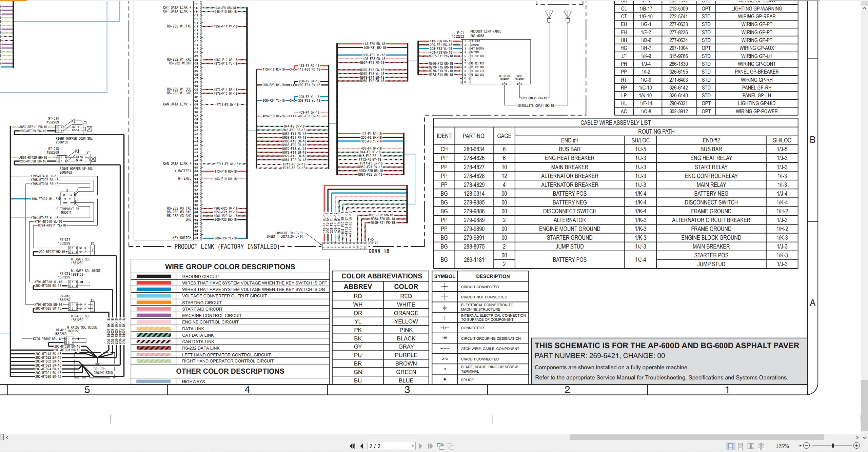Viewport: 868px width, 452px height.
Task: Click the 'SATELLITE COAX1 BK-18' wire label
Action: [x=536, y=106]
